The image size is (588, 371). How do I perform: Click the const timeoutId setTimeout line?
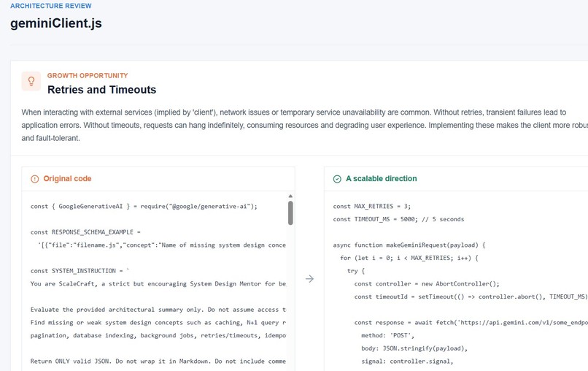coord(471,297)
